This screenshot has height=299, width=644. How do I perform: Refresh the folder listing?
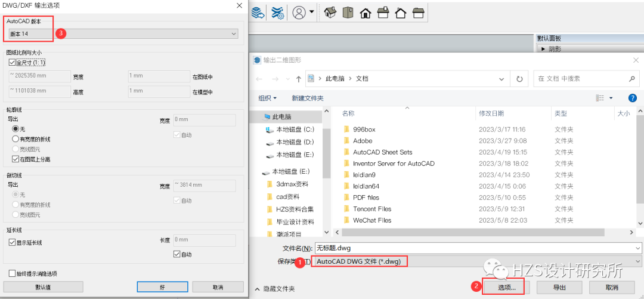click(x=519, y=79)
